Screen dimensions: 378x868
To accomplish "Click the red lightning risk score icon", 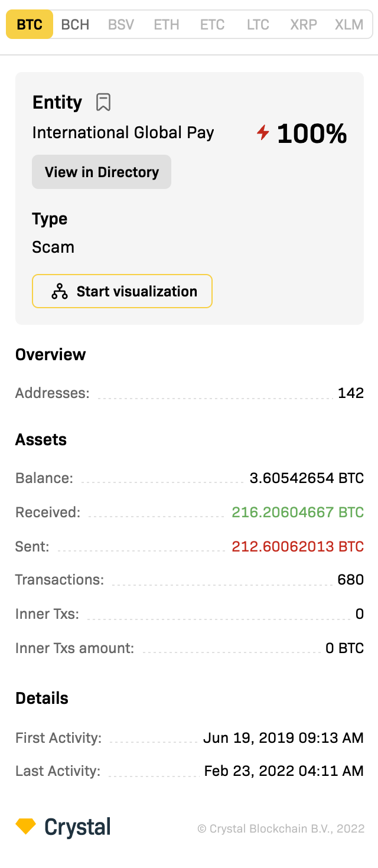I will coord(263,133).
